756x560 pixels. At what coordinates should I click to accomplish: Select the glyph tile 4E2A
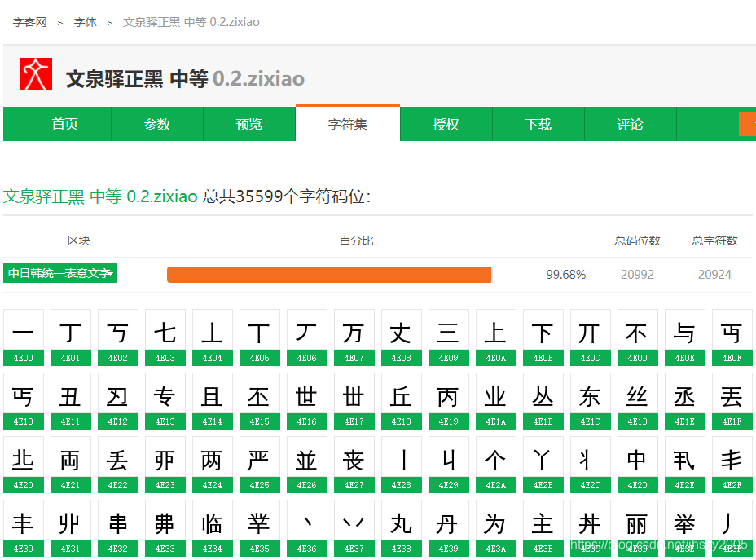coord(495,465)
